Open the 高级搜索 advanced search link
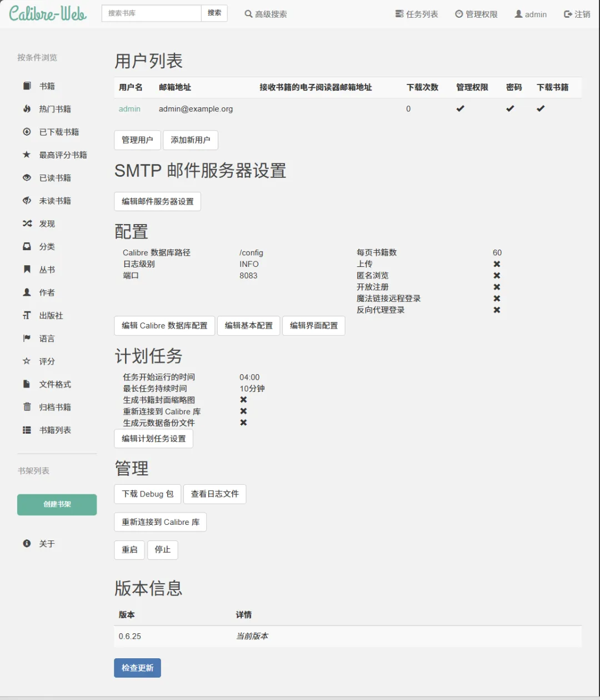 click(x=266, y=14)
